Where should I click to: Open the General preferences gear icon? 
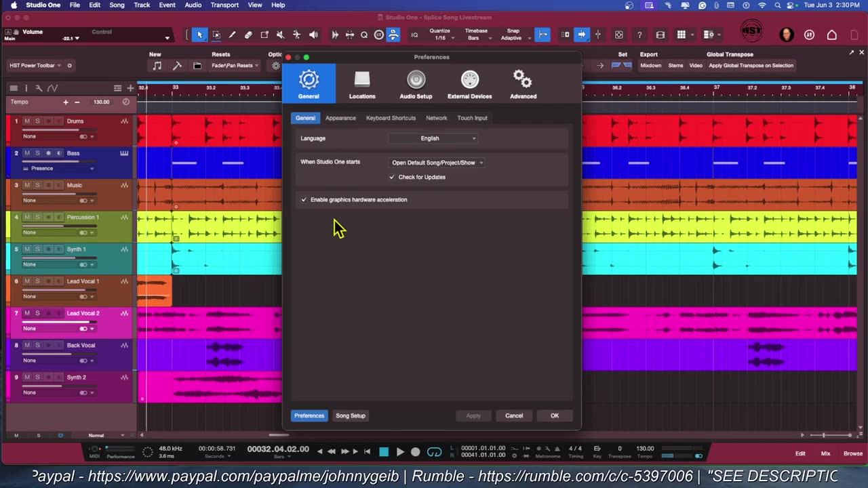click(x=309, y=83)
